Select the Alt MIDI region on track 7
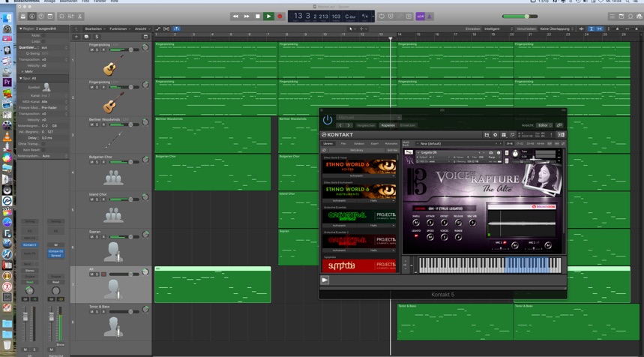The height and width of the screenshot is (357, 644). coord(213,285)
